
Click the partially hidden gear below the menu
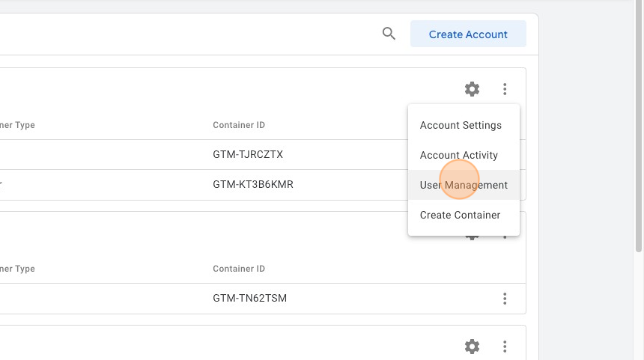[x=472, y=237]
